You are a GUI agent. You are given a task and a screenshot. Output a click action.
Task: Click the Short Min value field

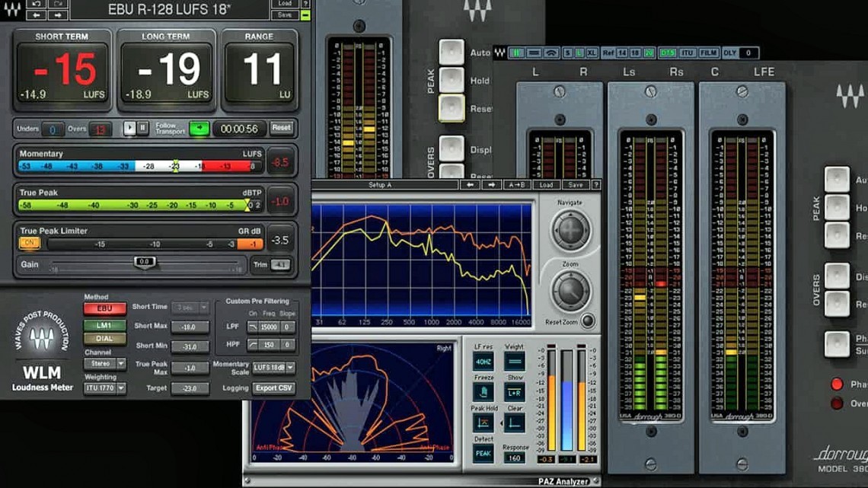[190, 347]
